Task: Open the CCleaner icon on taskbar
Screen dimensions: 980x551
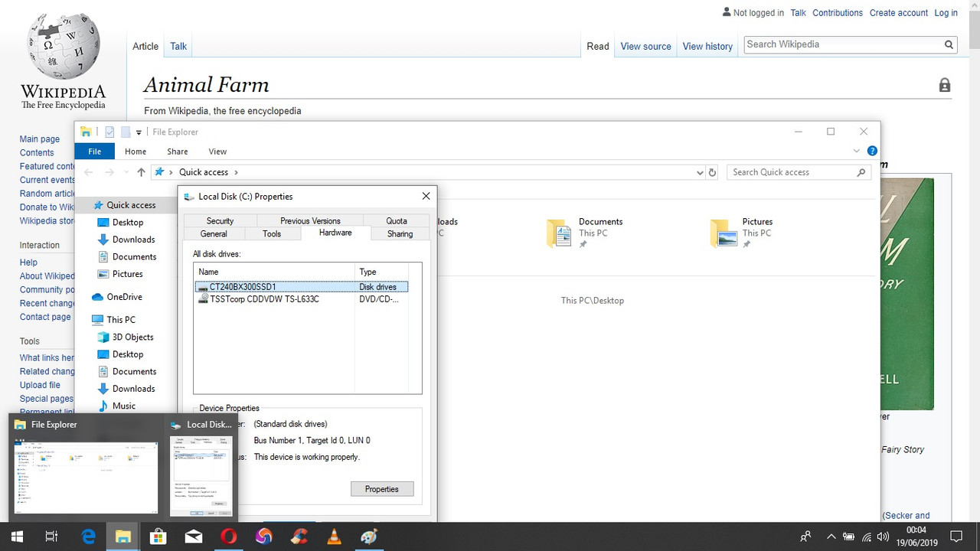Action: 299,536
